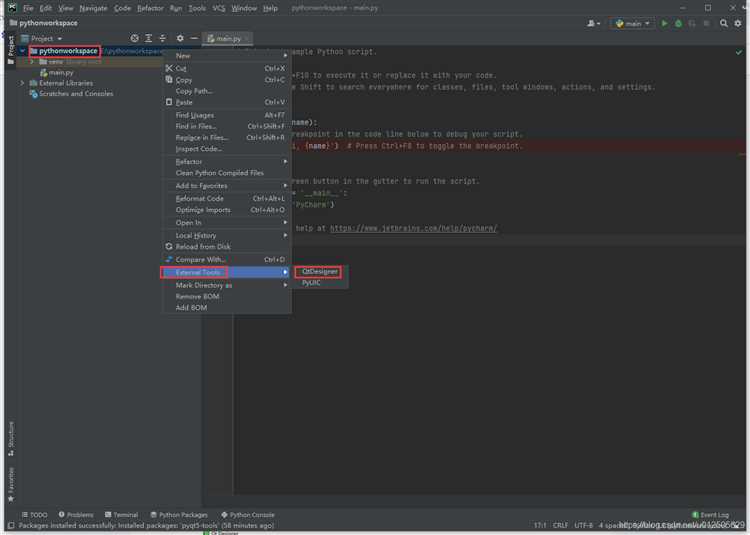Choose Find in Files... entry
The height and width of the screenshot is (535, 750).
(227, 126)
